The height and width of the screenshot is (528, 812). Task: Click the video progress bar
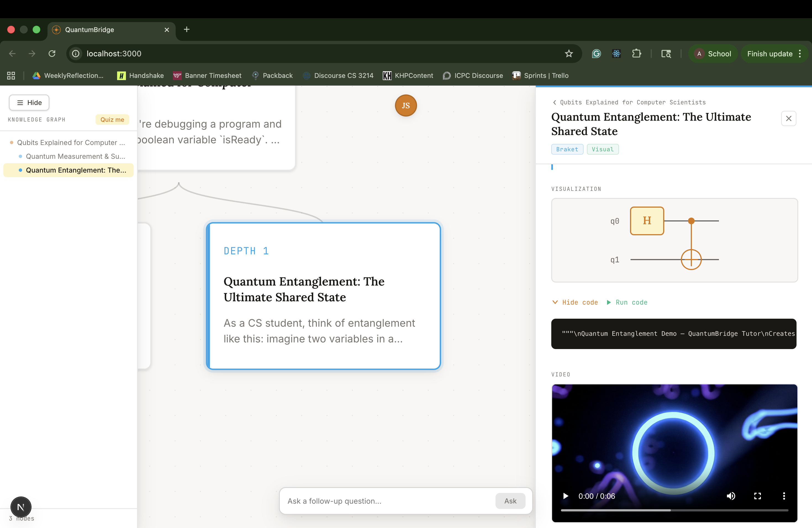[674, 510]
